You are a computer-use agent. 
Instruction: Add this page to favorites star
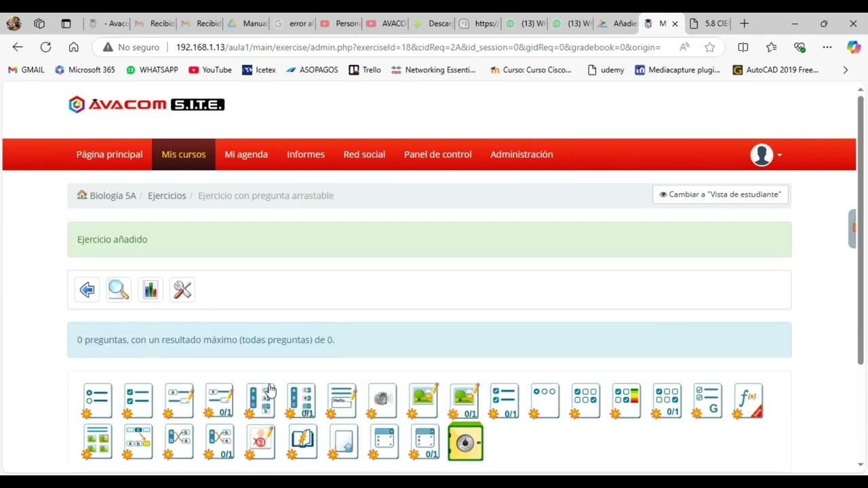click(x=709, y=47)
